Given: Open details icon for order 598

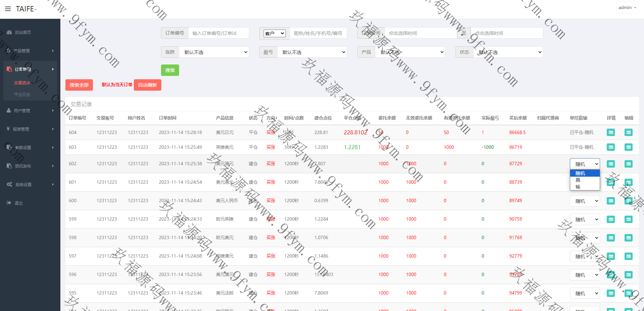Looking at the screenshot, I should pyautogui.click(x=611, y=238).
